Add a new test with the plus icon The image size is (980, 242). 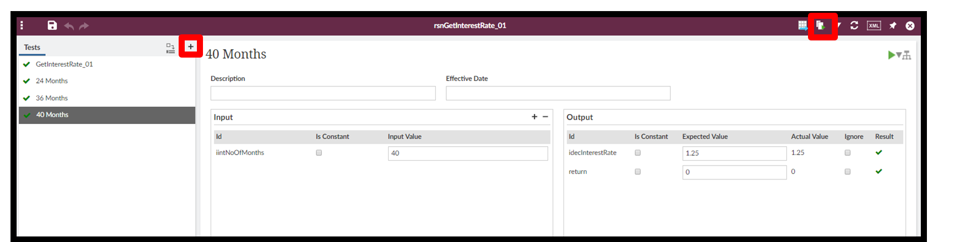[191, 47]
